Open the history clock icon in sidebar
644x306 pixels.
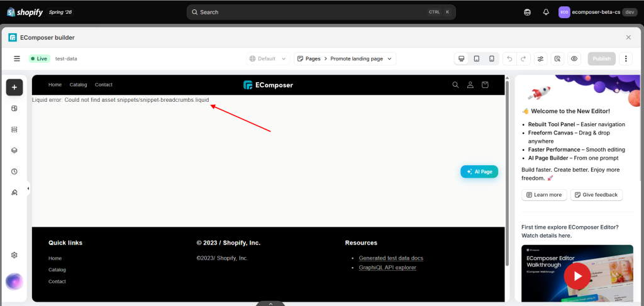coord(14,172)
